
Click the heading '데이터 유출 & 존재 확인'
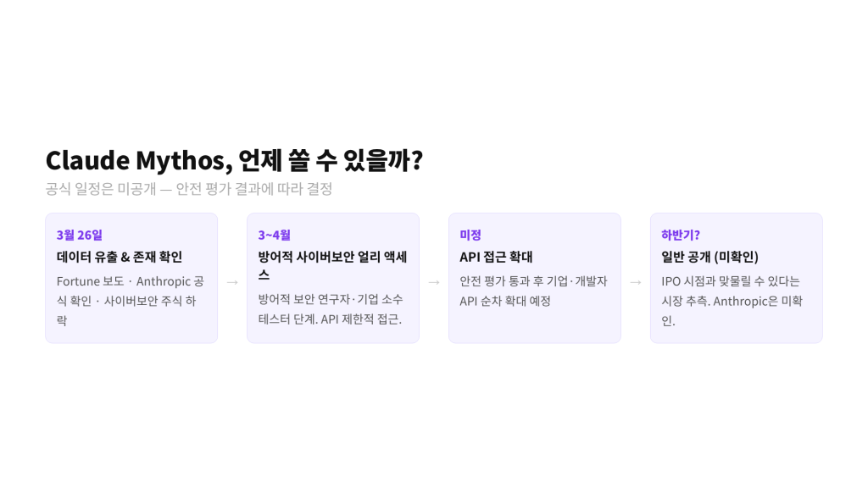(x=120, y=257)
